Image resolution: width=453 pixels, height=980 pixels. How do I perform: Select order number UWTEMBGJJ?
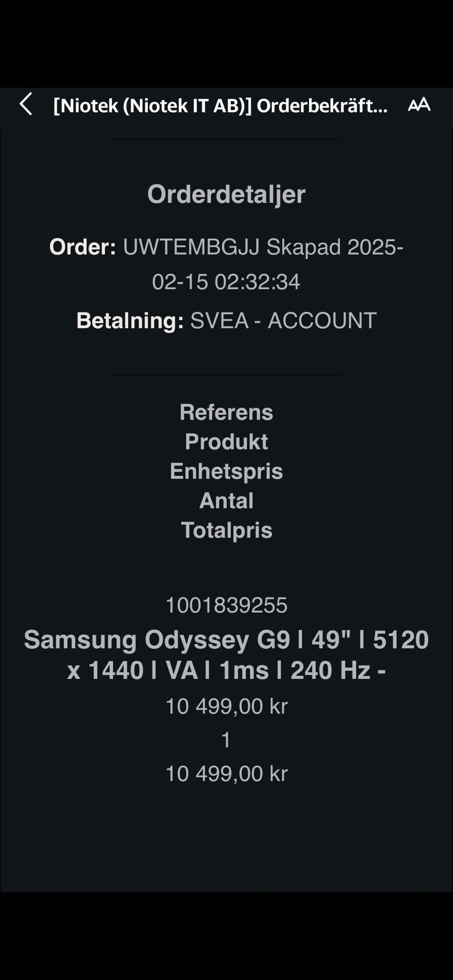[x=192, y=247]
